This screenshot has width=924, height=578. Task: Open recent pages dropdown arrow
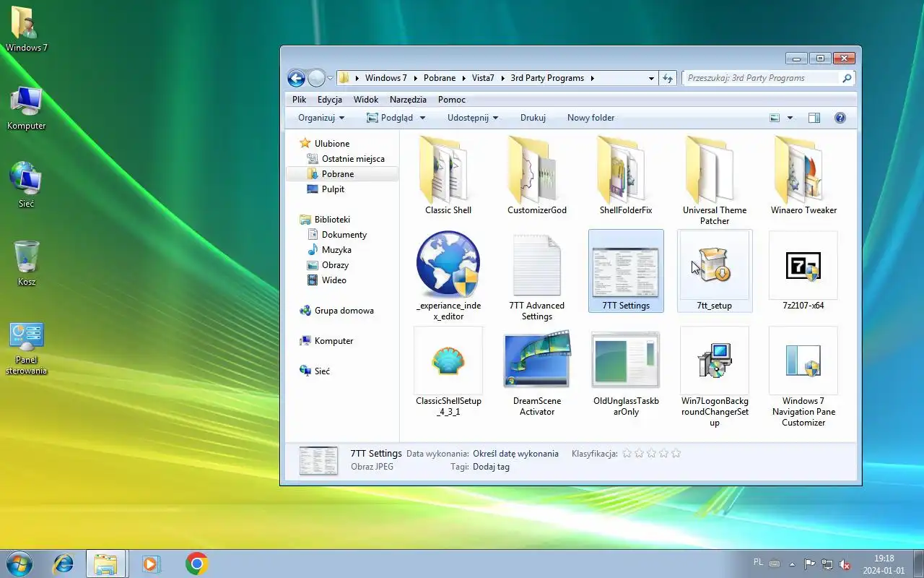tap(331, 78)
